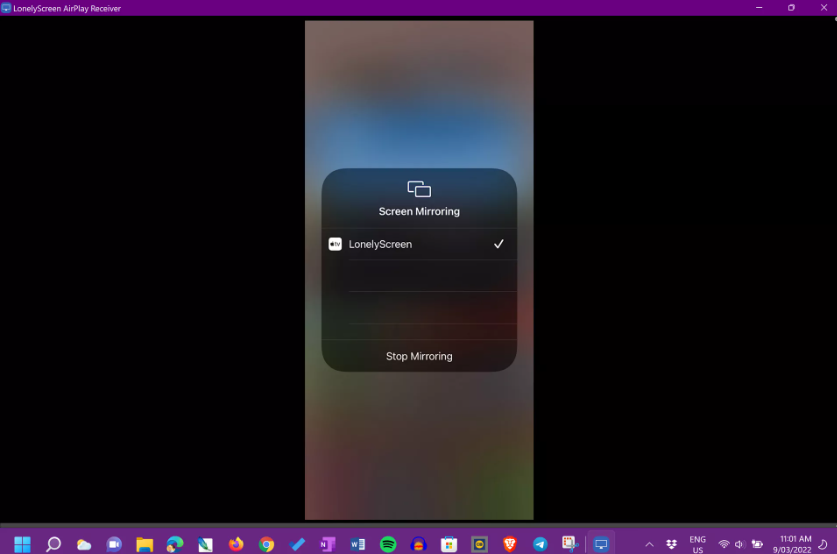
Task: Launch Microsoft Edge from the taskbar
Action: [x=175, y=544]
